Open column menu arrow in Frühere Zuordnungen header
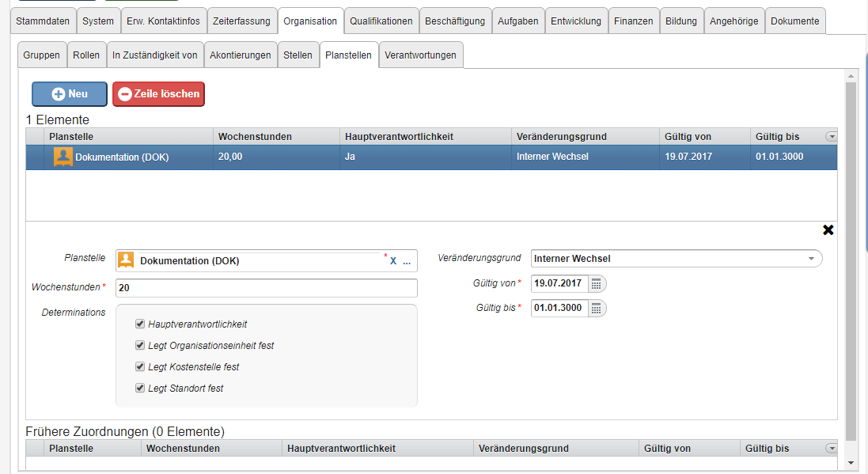The height and width of the screenshot is (474, 868). click(x=831, y=449)
